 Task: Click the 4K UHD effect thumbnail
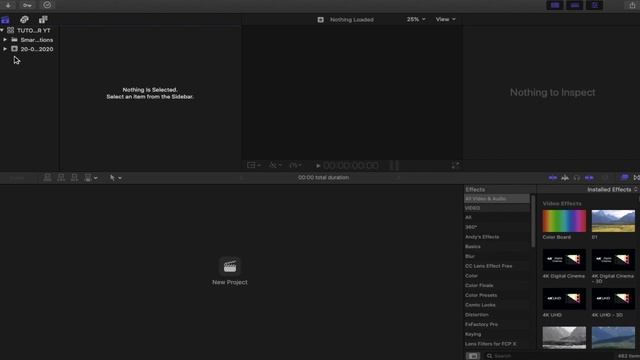coord(564,298)
